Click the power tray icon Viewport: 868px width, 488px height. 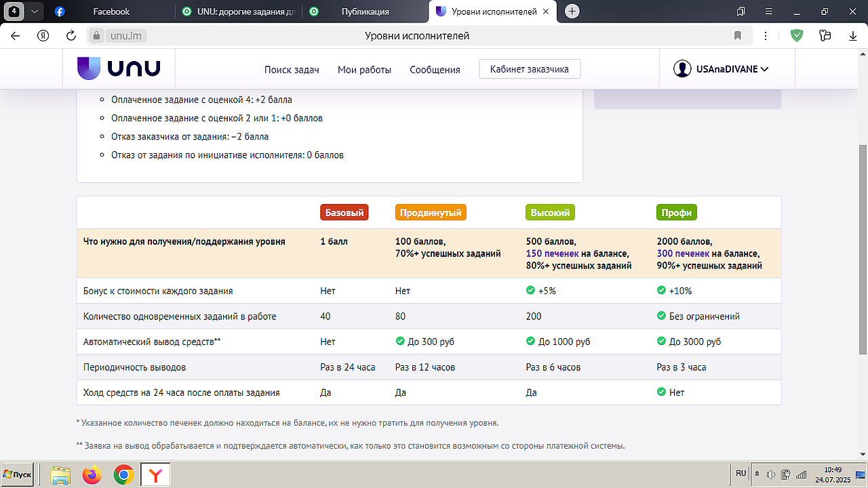click(786, 474)
